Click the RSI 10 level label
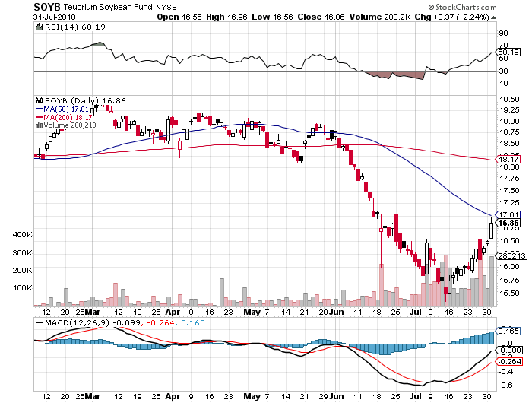The width and height of the screenshot is (532, 403). point(503,83)
